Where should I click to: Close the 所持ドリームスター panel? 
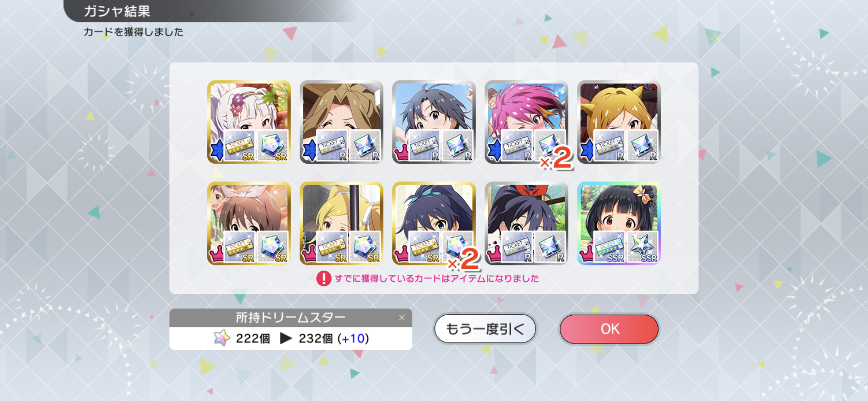coord(402,318)
